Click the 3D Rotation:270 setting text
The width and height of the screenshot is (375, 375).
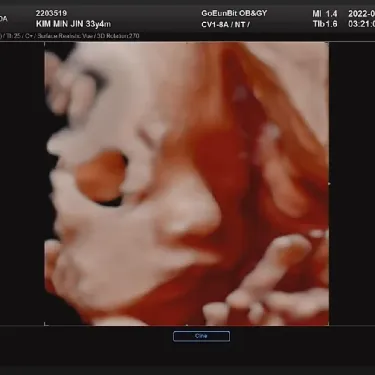pos(118,36)
